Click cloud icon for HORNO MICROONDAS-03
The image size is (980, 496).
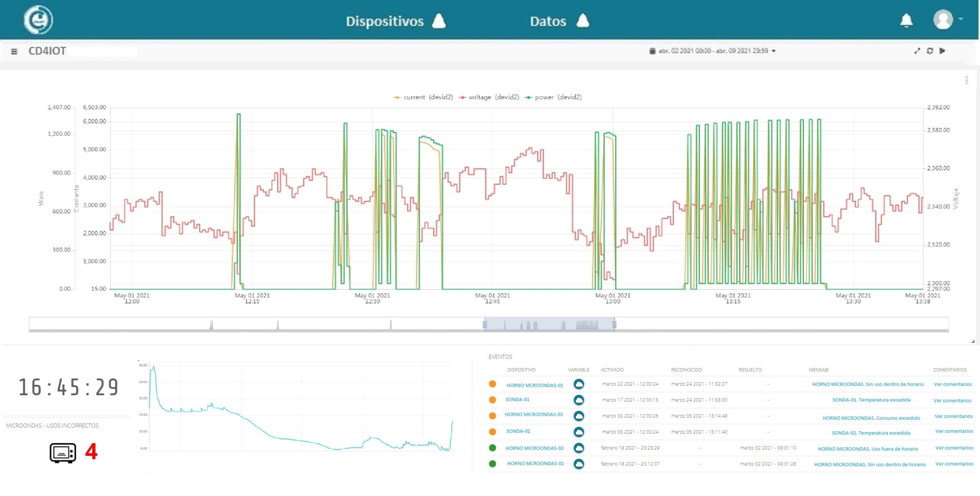click(579, 416)
